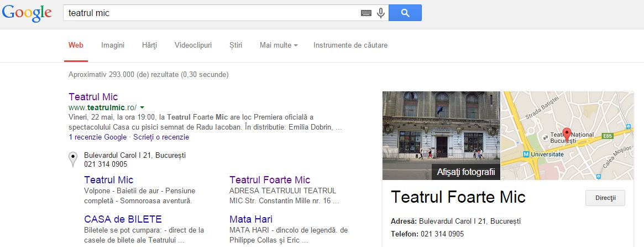Click the green arrow next to teatrulmic.ro URL

coord(142,107)
